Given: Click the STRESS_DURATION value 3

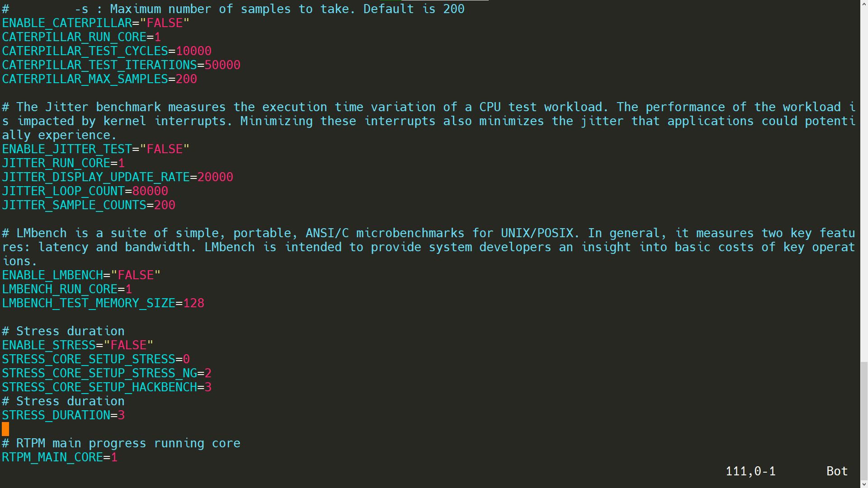Looking at the screenshot, I should [121, 415].
